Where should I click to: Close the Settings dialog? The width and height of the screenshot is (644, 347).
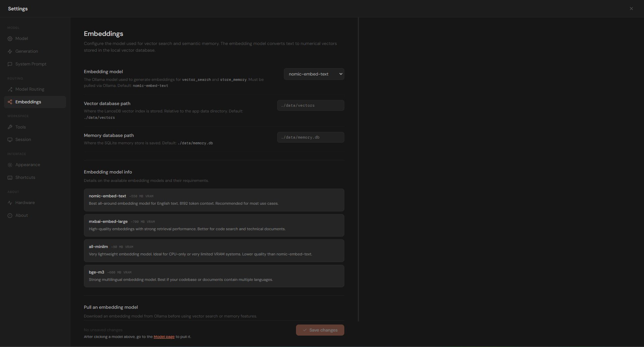coord(631,9)
